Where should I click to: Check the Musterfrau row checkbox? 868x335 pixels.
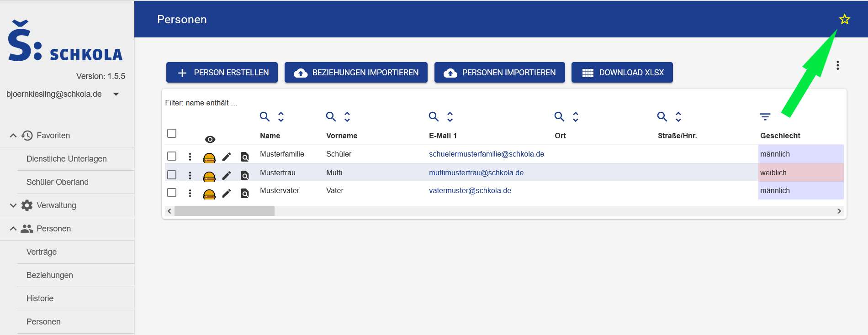[x=172, y=175]
